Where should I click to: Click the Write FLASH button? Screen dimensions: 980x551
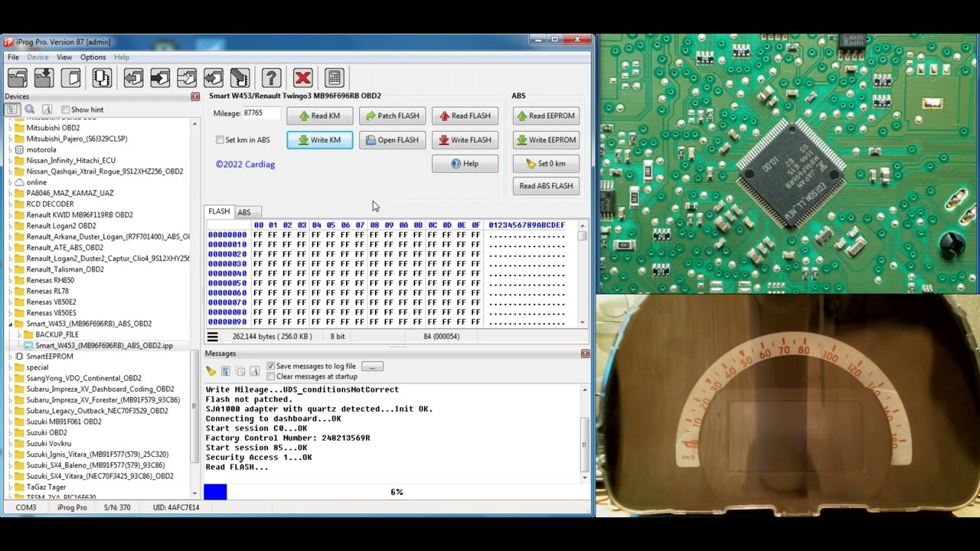pos(465,140)
